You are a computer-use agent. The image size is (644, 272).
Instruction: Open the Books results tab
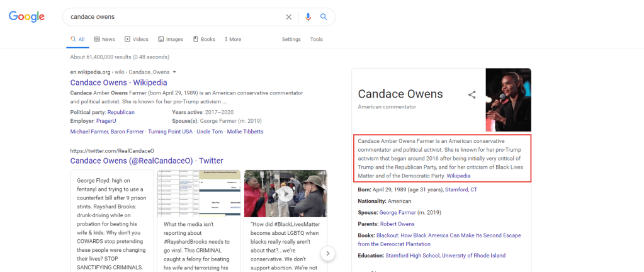204,39
